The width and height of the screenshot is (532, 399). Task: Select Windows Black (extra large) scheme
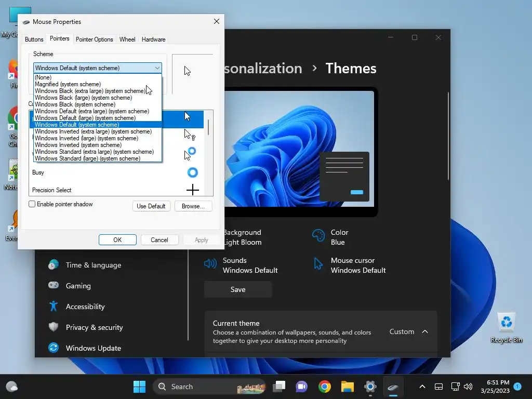tap(98, 91)
